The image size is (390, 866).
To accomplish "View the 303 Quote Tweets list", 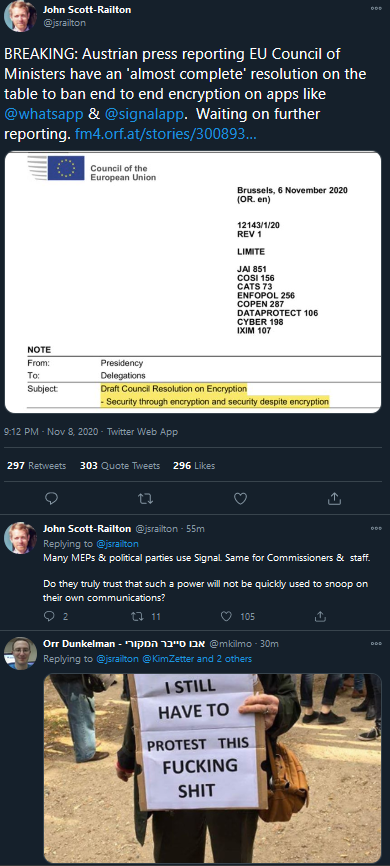I will click(120, 466).
